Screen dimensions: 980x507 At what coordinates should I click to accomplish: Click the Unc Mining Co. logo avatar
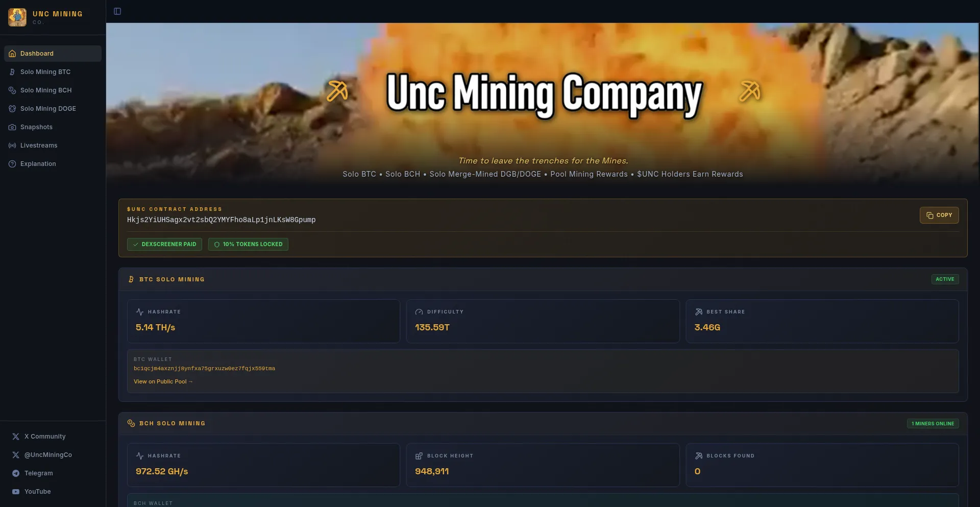pos(17,17)
